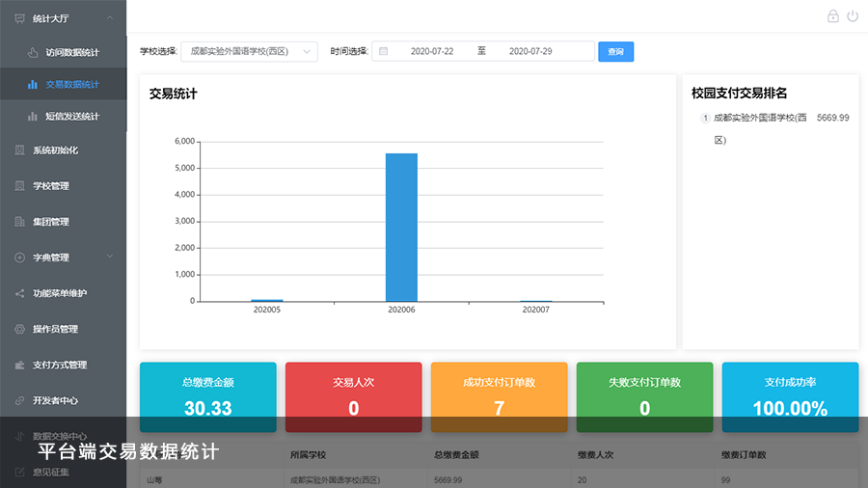Click the lock screen icon
868x488 pixels.
tap(832, 16)
